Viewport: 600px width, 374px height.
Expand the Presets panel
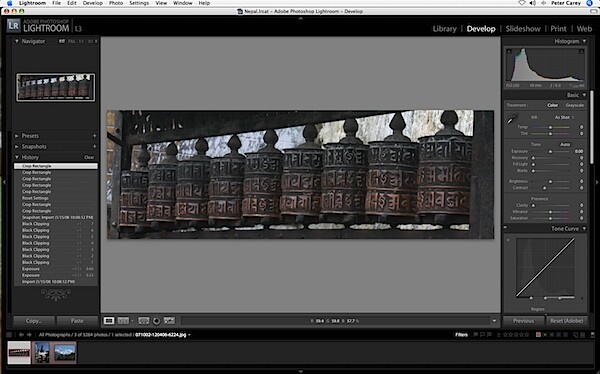(x=17, y=136)
